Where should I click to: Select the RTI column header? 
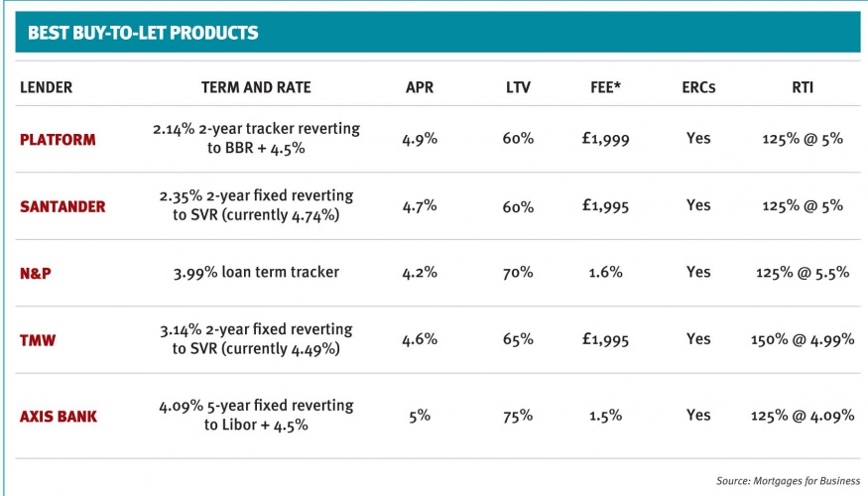803,87
